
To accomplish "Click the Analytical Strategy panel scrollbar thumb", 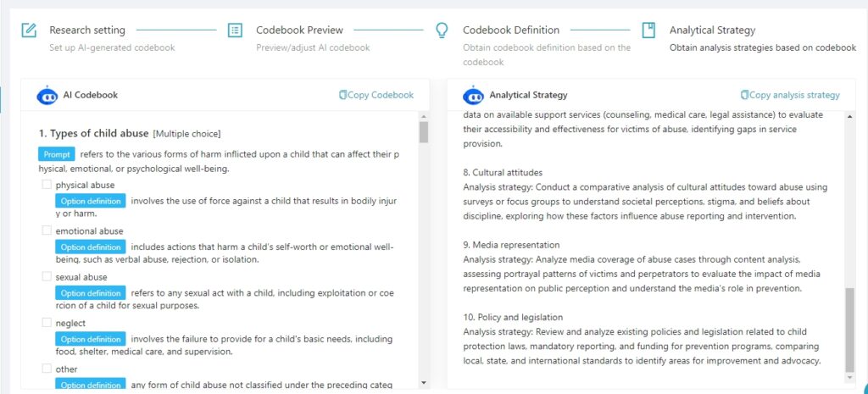I will [x=849, y=330].
